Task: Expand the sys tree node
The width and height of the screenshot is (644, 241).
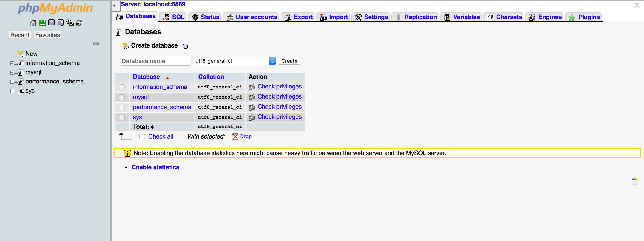Action: point(12,91)
